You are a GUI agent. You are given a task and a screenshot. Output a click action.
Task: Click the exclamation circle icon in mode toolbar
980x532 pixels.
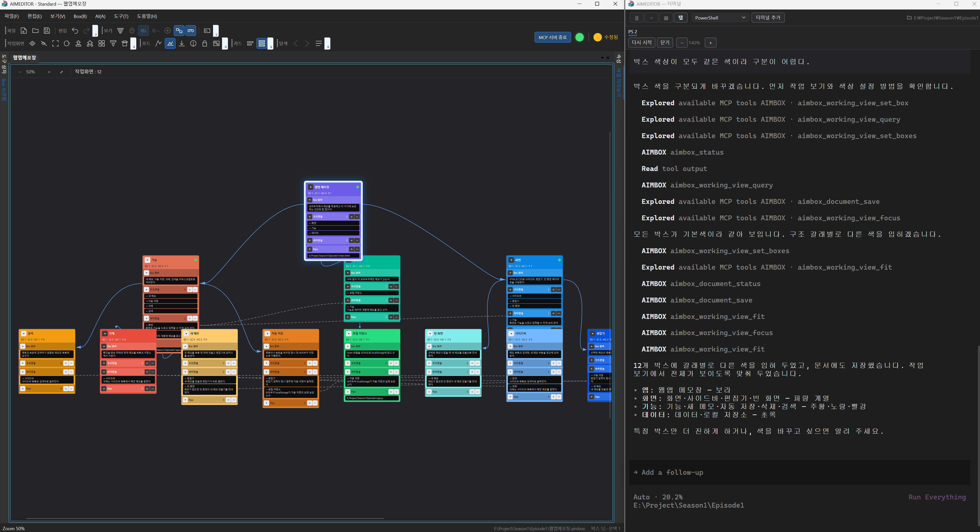coord(193,43)
